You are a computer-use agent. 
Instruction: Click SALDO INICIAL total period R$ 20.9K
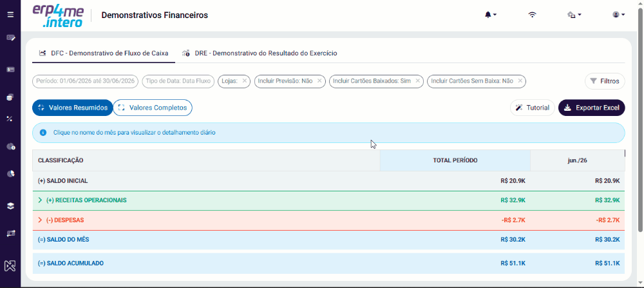pos(513,181)
